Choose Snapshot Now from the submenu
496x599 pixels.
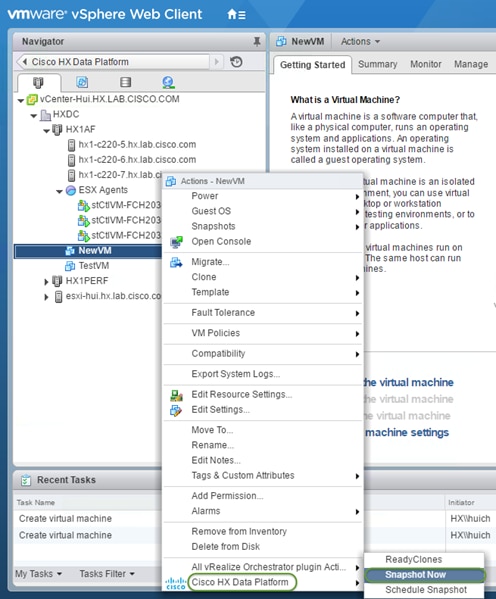[x=424, y=575]
